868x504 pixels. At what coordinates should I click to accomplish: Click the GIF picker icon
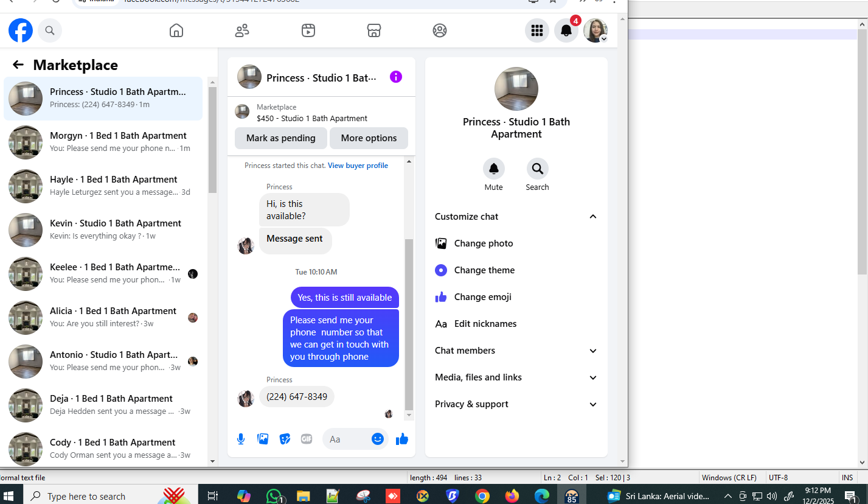tap(307, 439)
